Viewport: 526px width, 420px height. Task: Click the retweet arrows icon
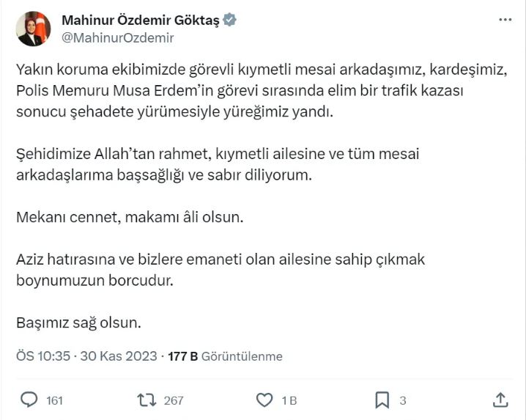(147, 400)
